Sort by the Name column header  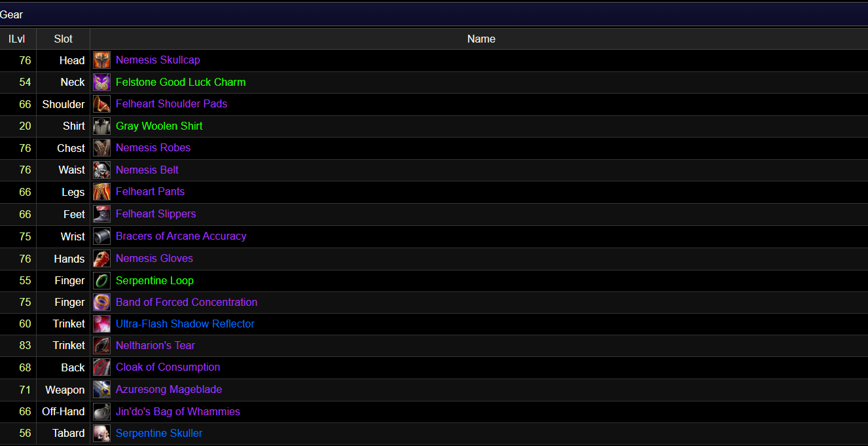(x=481, y=39)
